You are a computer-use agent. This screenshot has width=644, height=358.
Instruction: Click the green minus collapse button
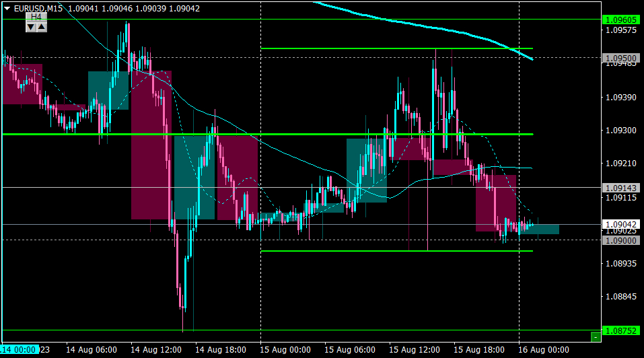point(596,337)
